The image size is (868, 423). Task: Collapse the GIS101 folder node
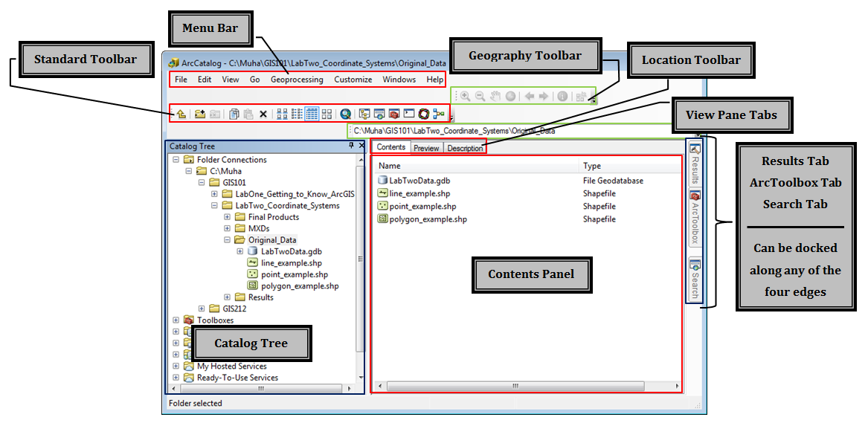(x=202, y=182)
